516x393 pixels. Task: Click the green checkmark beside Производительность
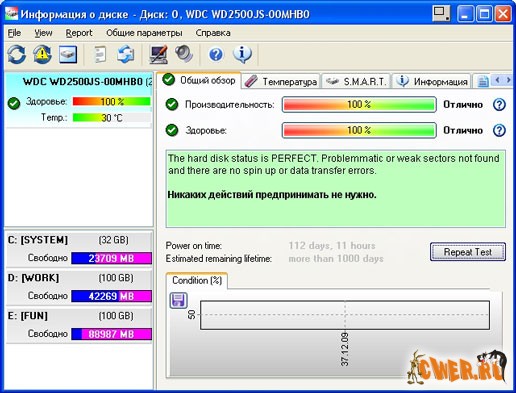[172, 104]
